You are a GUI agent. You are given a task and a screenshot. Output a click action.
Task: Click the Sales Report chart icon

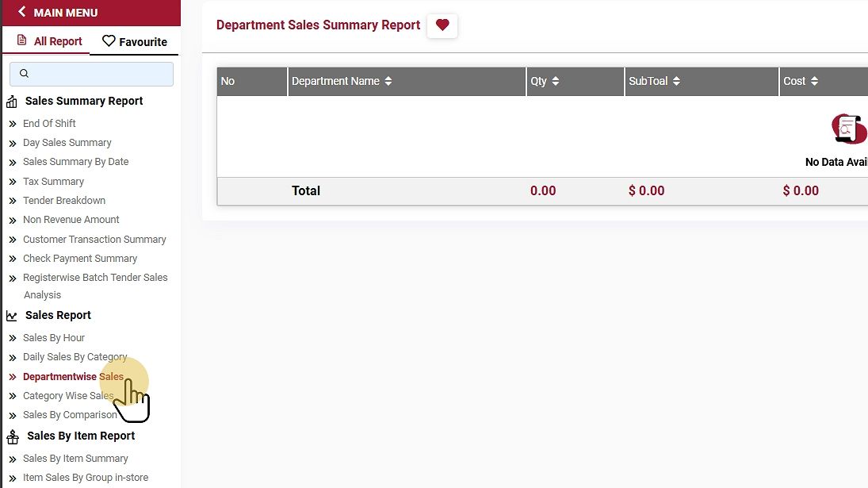(12, 316)
